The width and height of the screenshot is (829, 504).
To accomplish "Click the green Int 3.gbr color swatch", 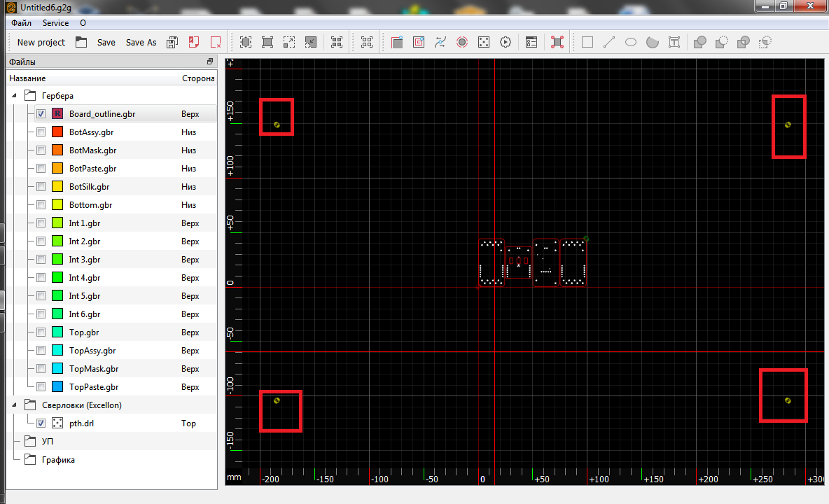I will pos(57,260).
